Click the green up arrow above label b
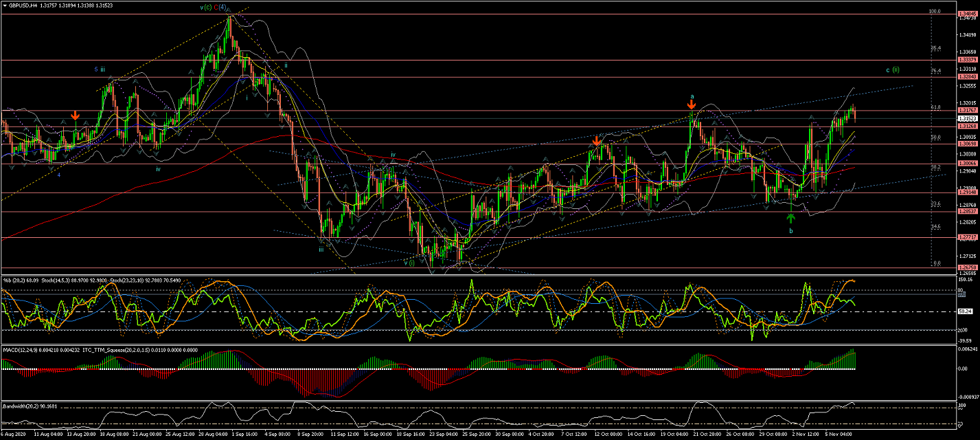 coord(790,218)
